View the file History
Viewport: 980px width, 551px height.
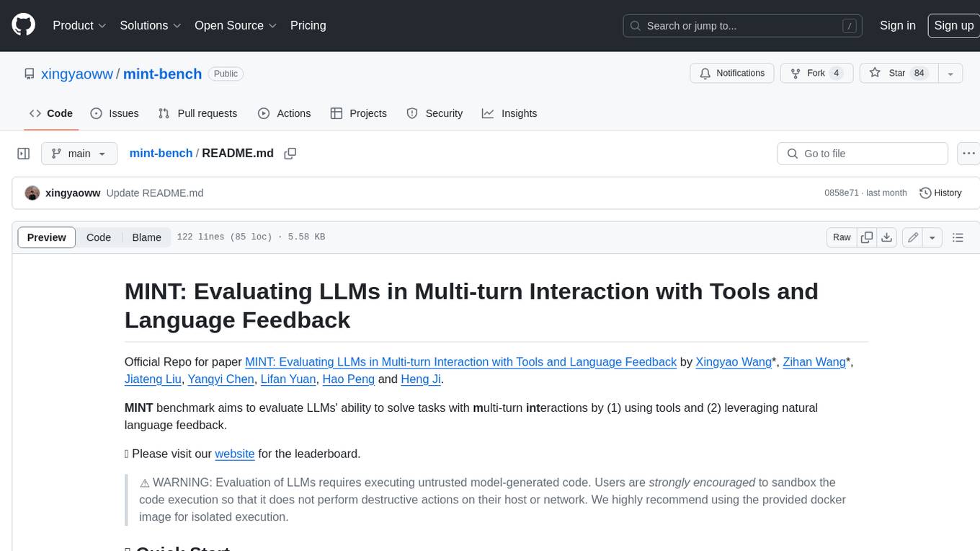point(941,193)
